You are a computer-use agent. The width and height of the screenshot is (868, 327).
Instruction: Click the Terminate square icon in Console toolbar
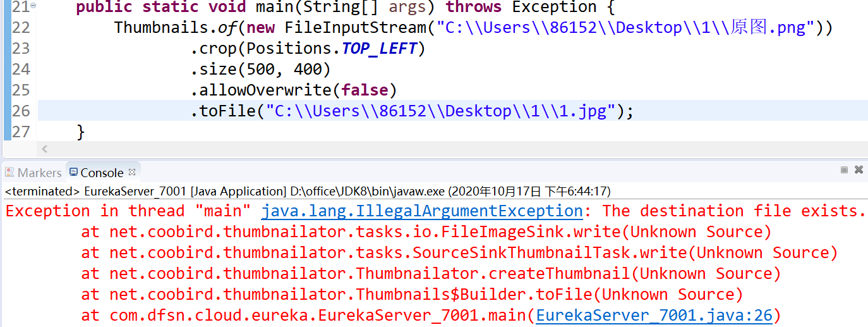[x=844, y=170]
